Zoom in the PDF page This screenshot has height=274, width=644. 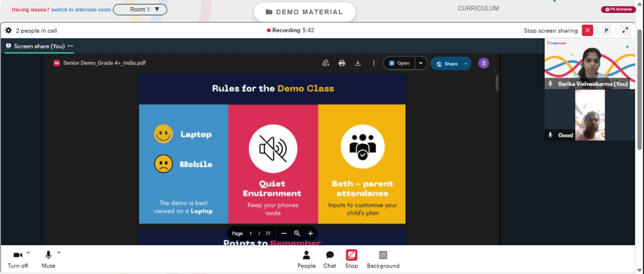coord(310,233)
